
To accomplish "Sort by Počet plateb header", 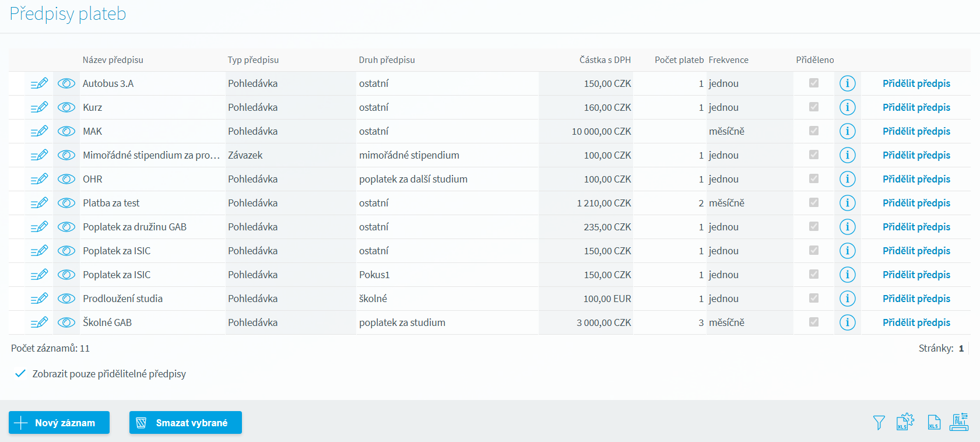I will click(679, 60).
